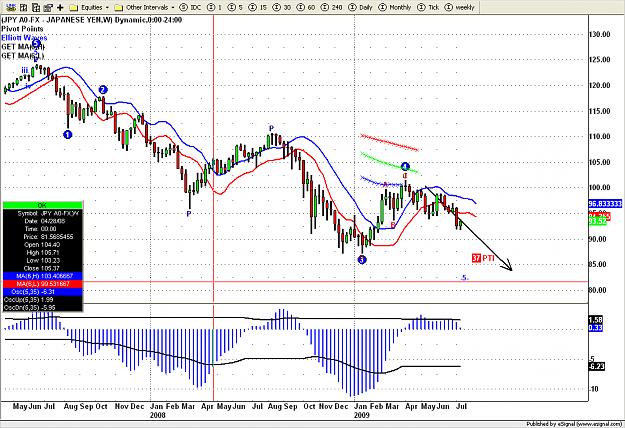
Task: Switch to the weekly interval
Action: (x=460, y=7)
